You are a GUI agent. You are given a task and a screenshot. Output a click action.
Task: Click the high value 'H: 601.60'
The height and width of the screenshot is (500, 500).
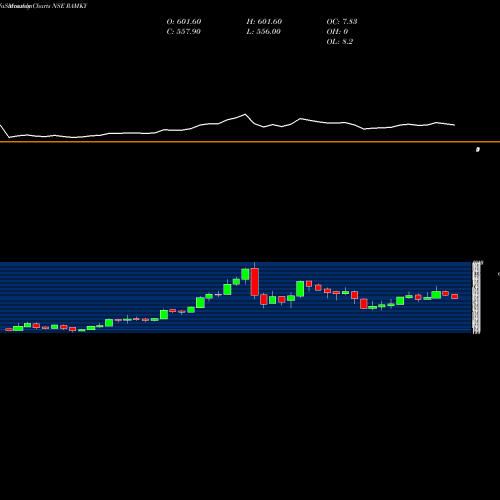[x=264, y=22]
